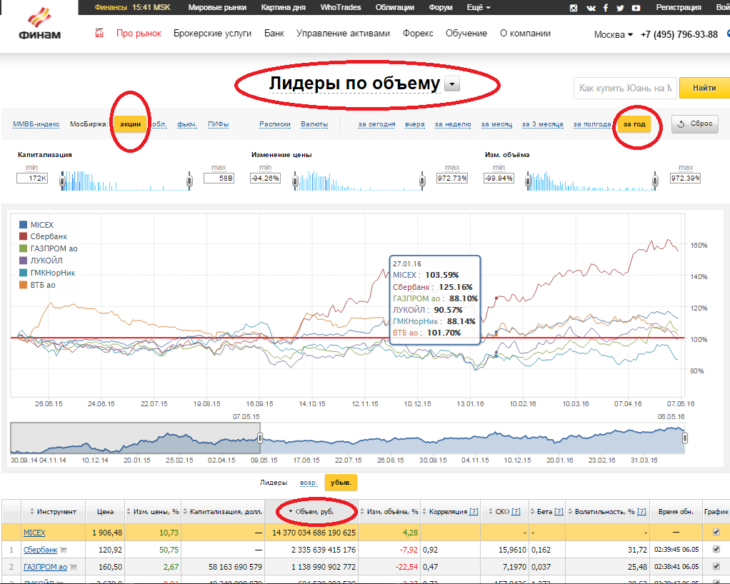
Task: Click the Изм. объёма left slider handle
Action: pyautogui.click(x=528, y=181)
